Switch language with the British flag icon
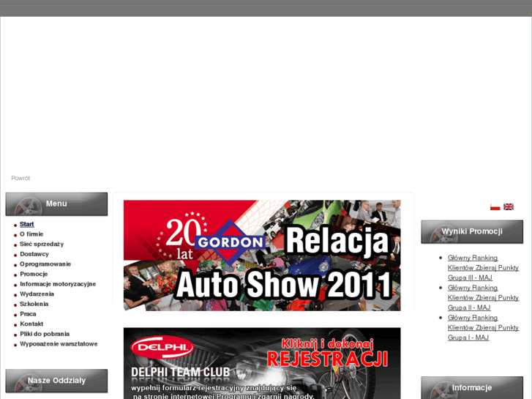 (509, 206)
